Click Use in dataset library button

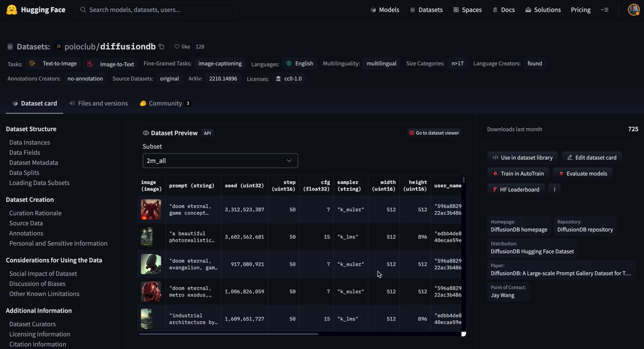(522, 158)
